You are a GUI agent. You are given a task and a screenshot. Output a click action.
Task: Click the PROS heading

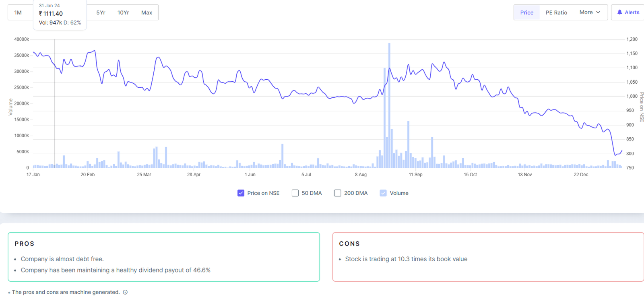pos(25,244)
